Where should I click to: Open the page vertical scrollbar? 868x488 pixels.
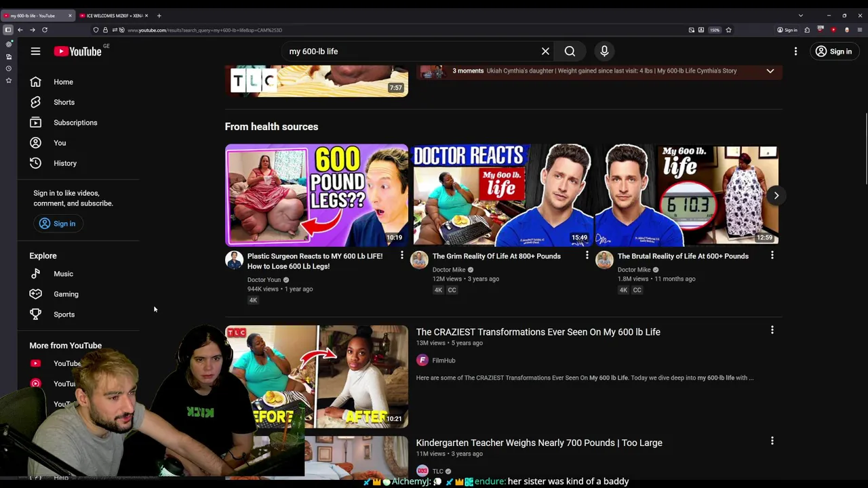(865, 148)
